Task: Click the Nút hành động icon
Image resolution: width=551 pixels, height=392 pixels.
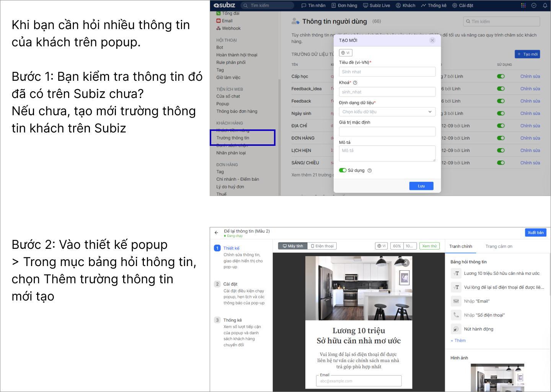Action: 456,329
